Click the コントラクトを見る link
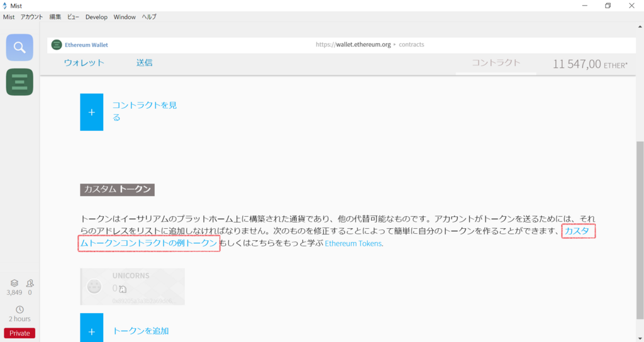 click(x=145, y=111)
